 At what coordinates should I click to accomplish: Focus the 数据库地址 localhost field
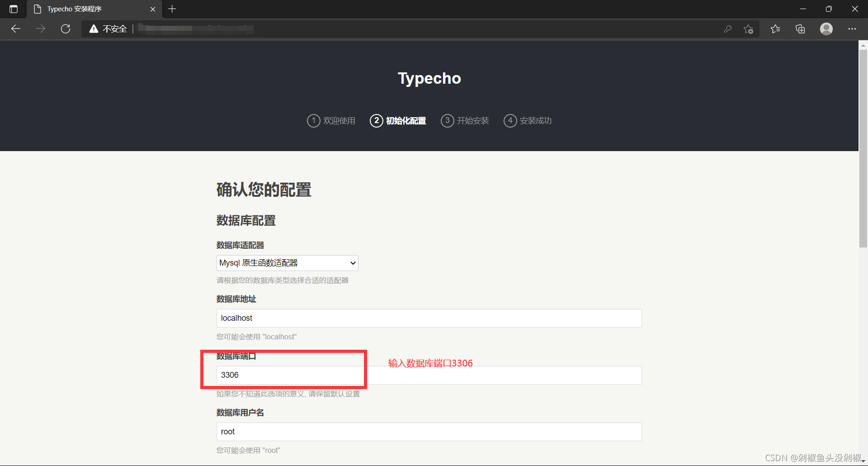[x=429, y=318]
